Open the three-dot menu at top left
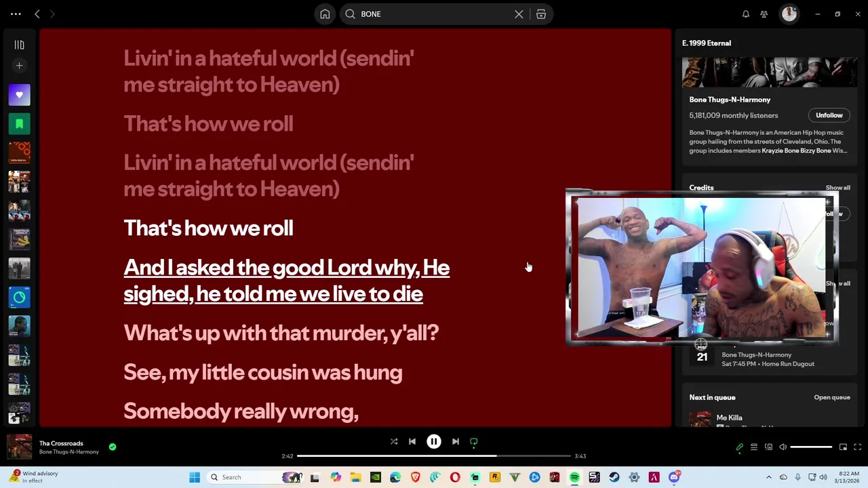The width and height of the screenshot is (868, 488). pos(16,14)
